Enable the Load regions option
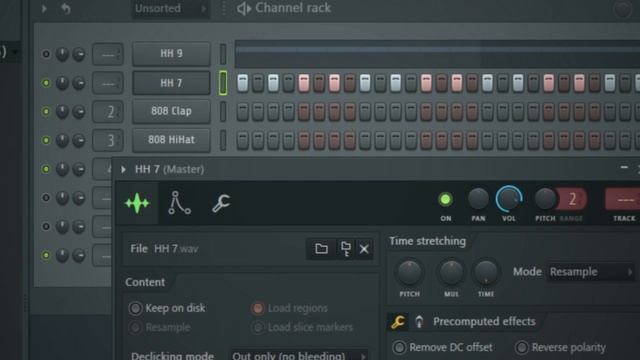Screen dimensions: 640x360 pyautogui.click(x=290, y=308)
